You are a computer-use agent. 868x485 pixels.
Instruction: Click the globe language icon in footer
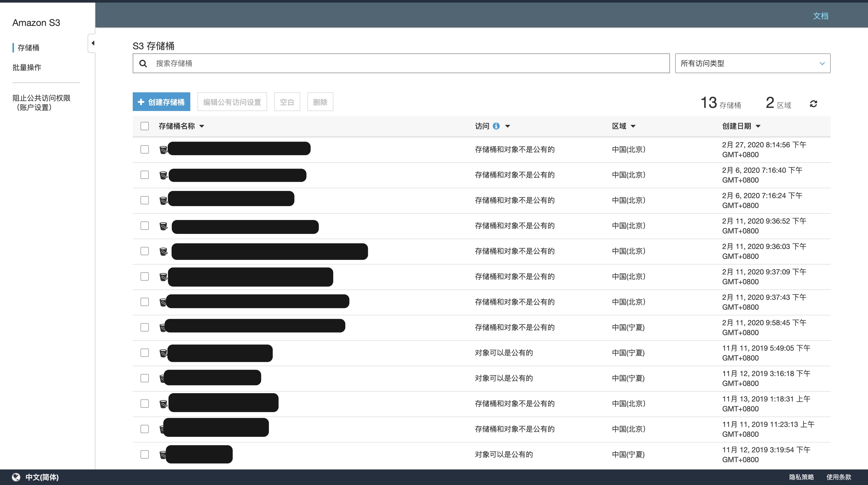[16, 477]
